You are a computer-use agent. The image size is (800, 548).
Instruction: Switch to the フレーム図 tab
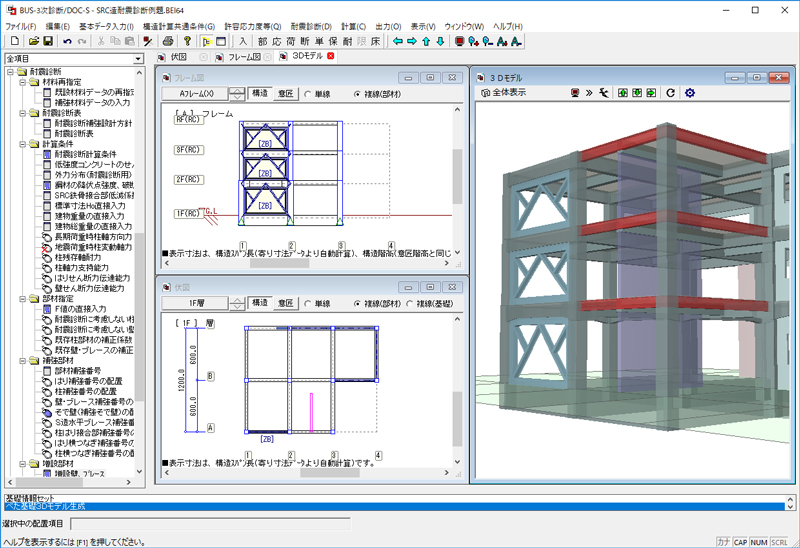point(246,57)
